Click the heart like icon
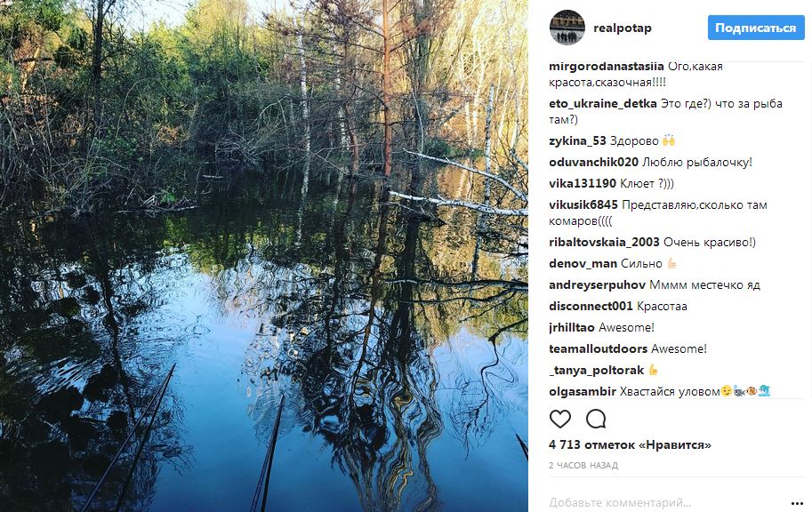Image resolution: width=812 pixels, height=512 pixels. (560, 419)
